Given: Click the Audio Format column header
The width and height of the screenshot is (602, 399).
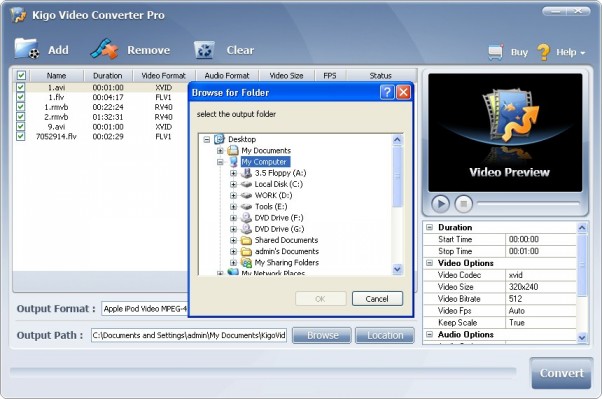Looking at the screenshot, I should click(x=227, y=76).
